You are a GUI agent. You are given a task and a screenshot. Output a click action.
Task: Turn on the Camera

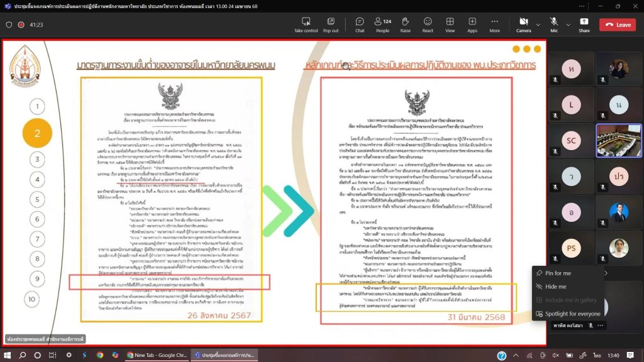pyautogui.click(x=523, y=25)
